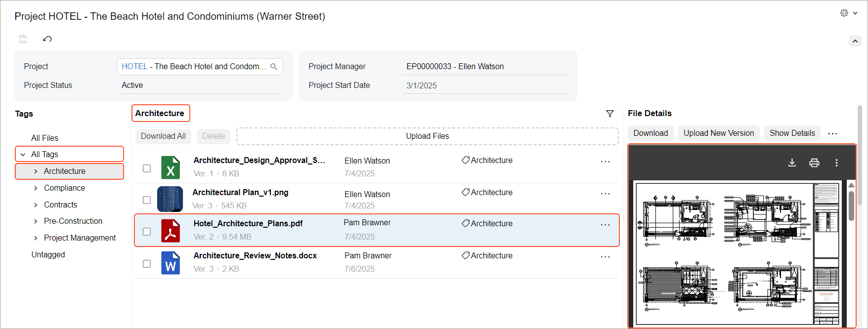Image resolution: width=868 pixels, height=329 pixels.
Task: Tick the Architecture_Review_Notes.docx checkbox
Action: (x=147, y=264)
